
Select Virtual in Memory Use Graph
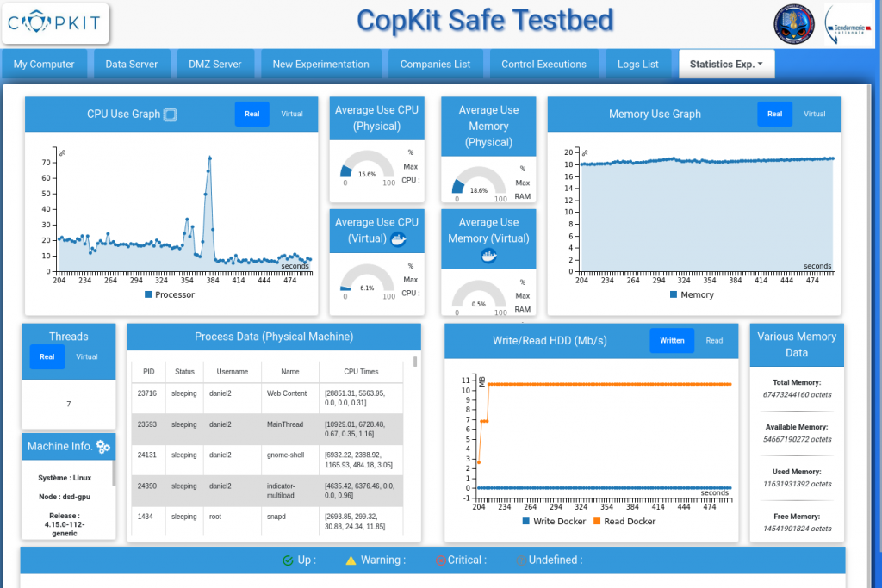pos(815,115)
